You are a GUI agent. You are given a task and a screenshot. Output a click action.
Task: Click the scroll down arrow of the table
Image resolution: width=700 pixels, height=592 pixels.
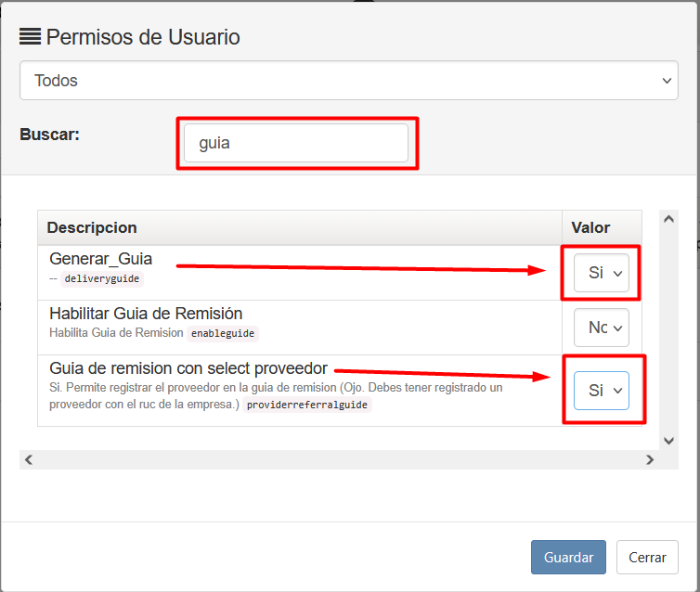(x=668, y=440)
